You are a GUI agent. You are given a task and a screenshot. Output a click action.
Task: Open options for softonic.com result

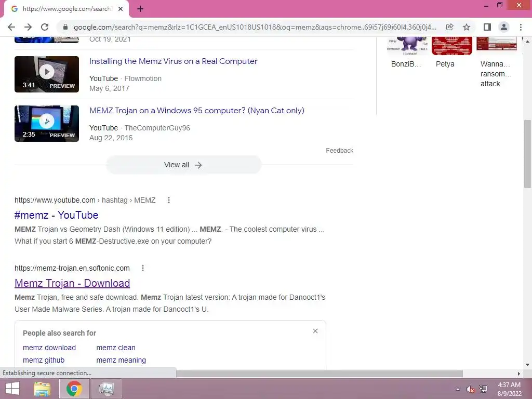143,268
